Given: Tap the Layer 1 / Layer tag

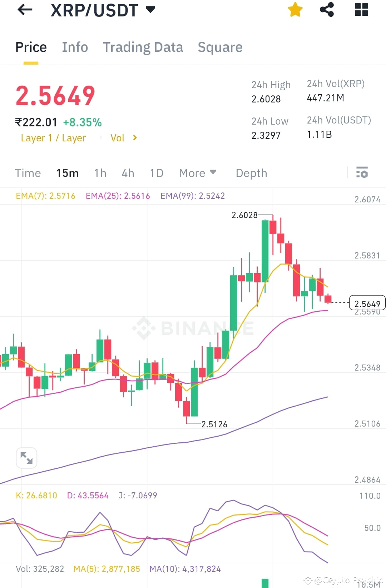Looking at the screenshot, I should tap(53, 138).
